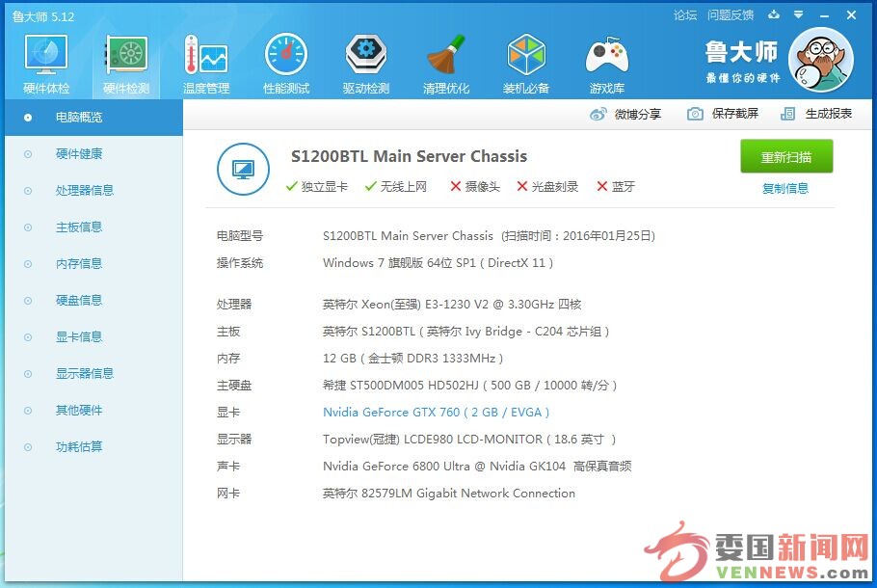Click the 英特尔 S1200BTL motherboard value
877x588 pixels.
[465, 332]
